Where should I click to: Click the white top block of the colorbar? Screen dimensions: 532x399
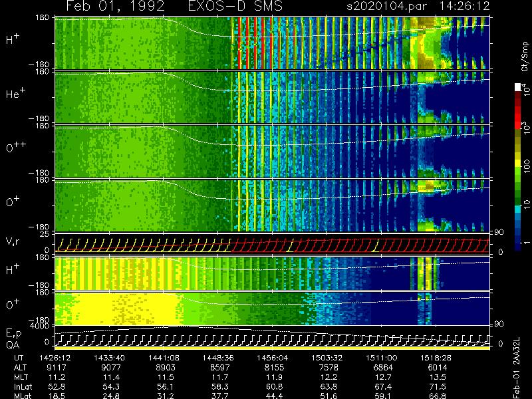pos(518,87)
